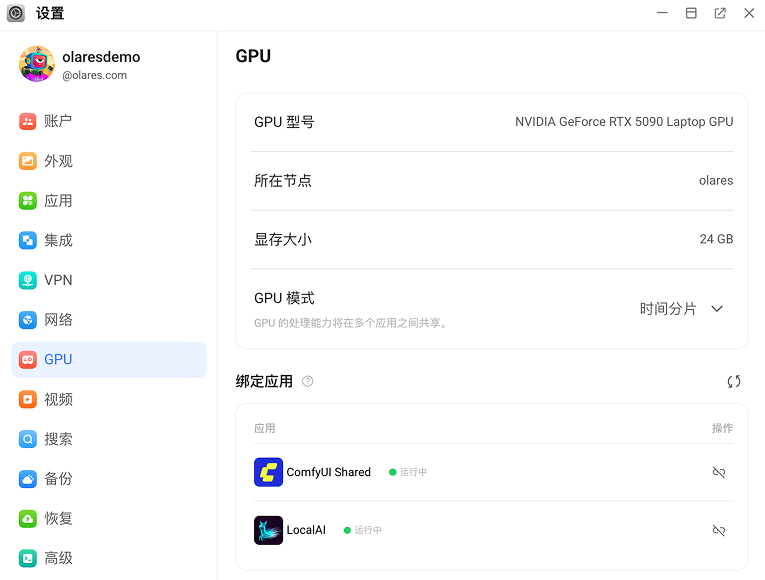Click the green 恢复 cloud icon
Image resolution: width=765 pixels, height=580 pixels.
[x=28, y=519]
